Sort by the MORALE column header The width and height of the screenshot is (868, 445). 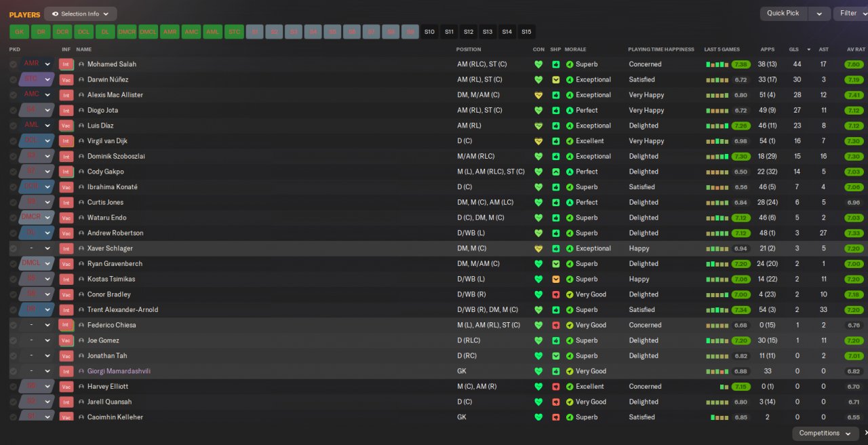click(575, 50)
